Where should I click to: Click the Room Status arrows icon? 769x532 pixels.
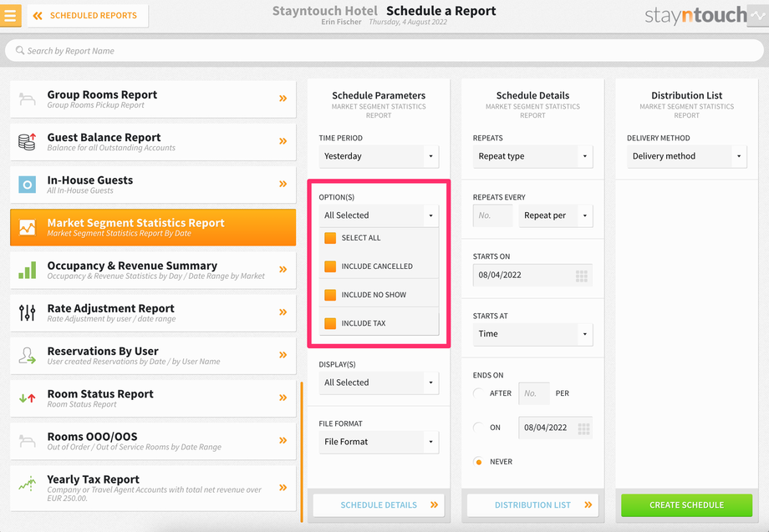(27, 398)
